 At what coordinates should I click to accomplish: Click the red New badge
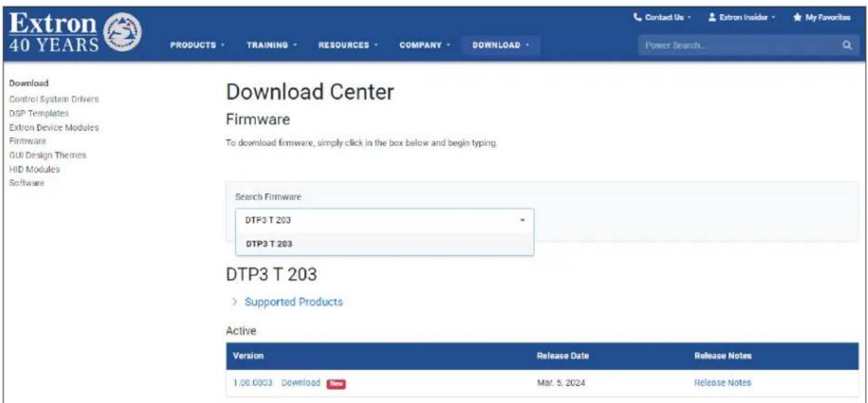pyautogui.click(x=335, y=383)
